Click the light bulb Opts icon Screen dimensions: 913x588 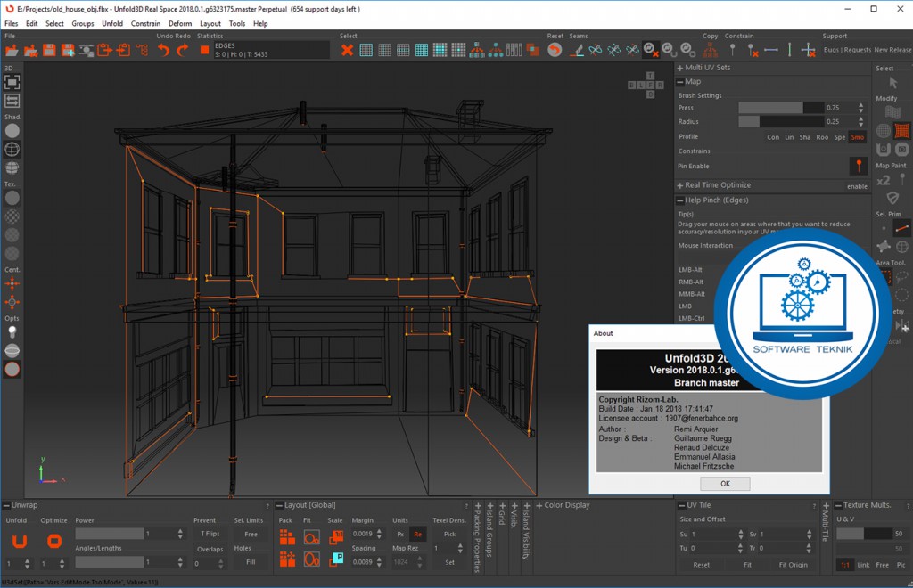coord(12,332)
